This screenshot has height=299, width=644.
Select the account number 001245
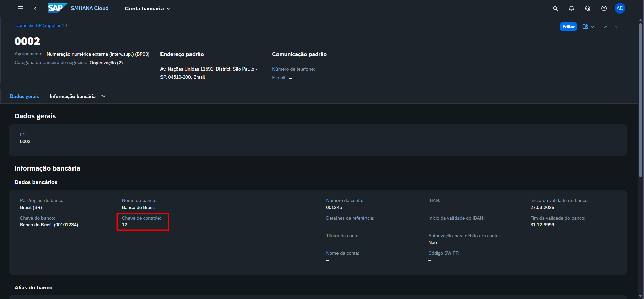pos(334,207)
